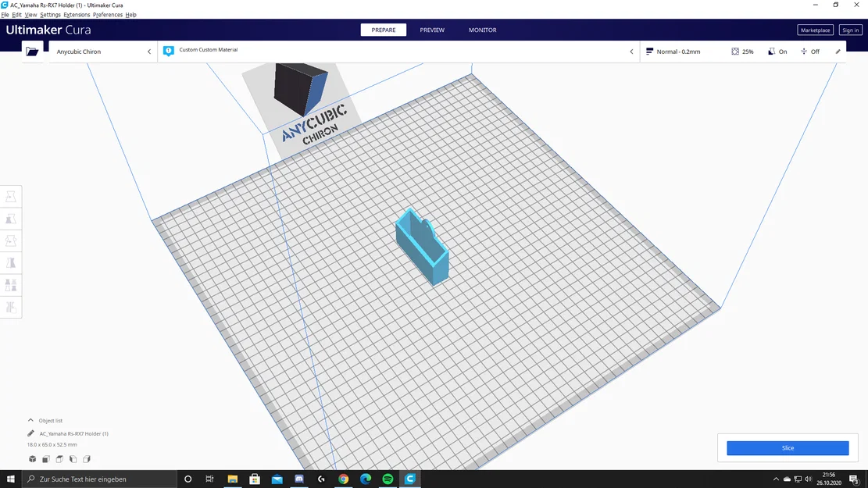Click the model dimensions 18.0 x 65.0 x 52.5 mm

coord(52,445)
